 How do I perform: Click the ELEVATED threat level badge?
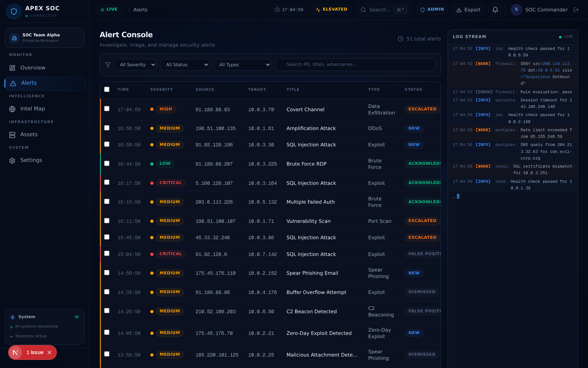tap(331, 9)
